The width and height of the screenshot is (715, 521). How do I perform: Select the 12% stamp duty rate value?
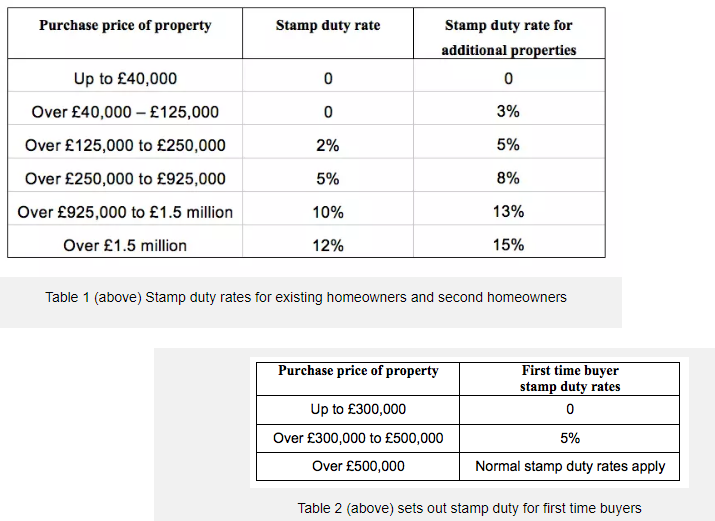328,245
